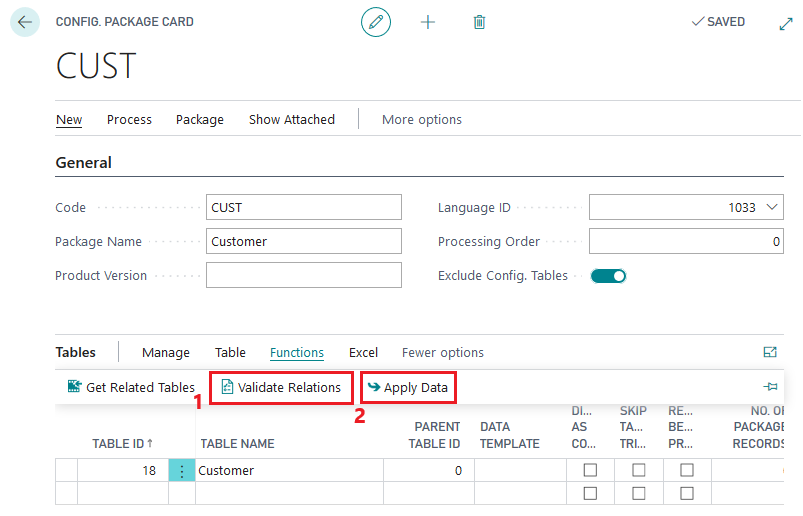Click the trash delete icon

[x=479, y=22]
